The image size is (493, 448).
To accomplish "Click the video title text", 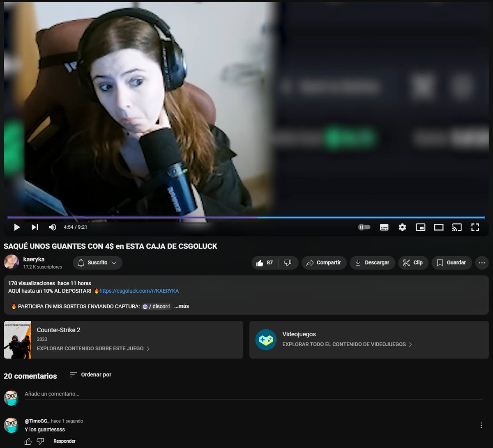I will [x=111, y=246].
